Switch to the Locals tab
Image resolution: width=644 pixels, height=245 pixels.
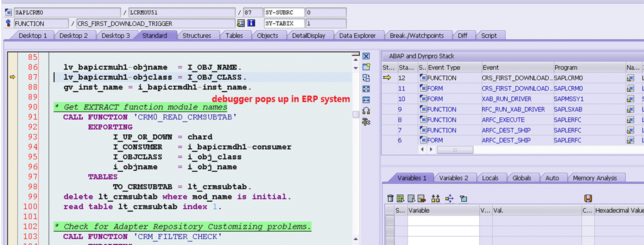click(490, 178)
